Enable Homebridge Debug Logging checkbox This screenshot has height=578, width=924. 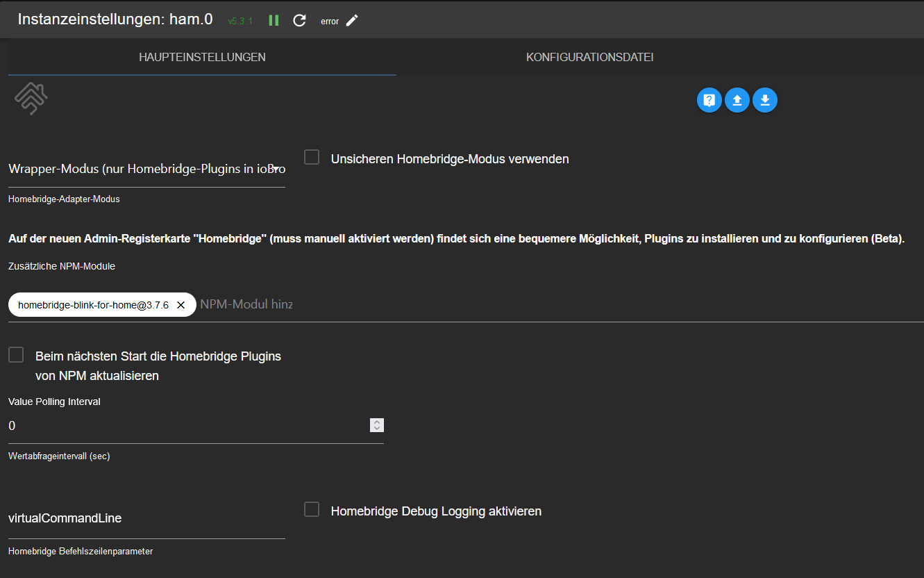[x=312, y=510]
